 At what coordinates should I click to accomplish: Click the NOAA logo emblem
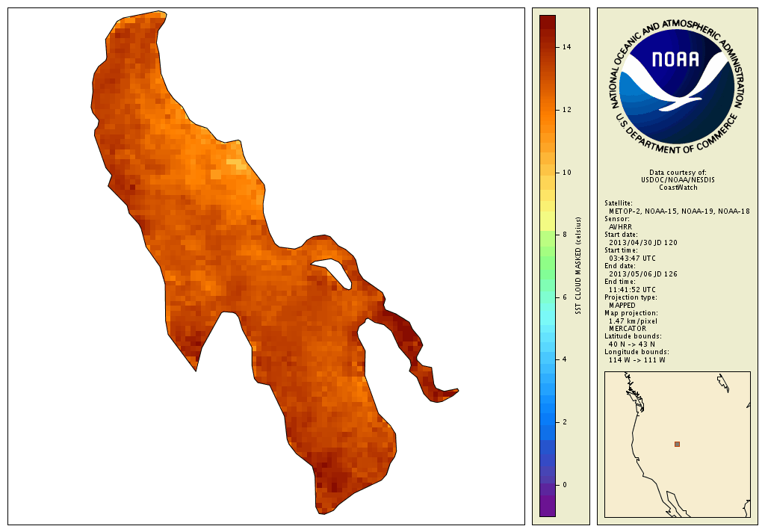(677, 87)
